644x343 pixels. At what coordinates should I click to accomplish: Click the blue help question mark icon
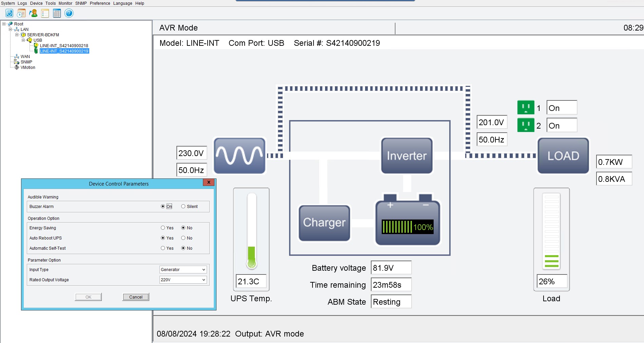click(69, 13)
